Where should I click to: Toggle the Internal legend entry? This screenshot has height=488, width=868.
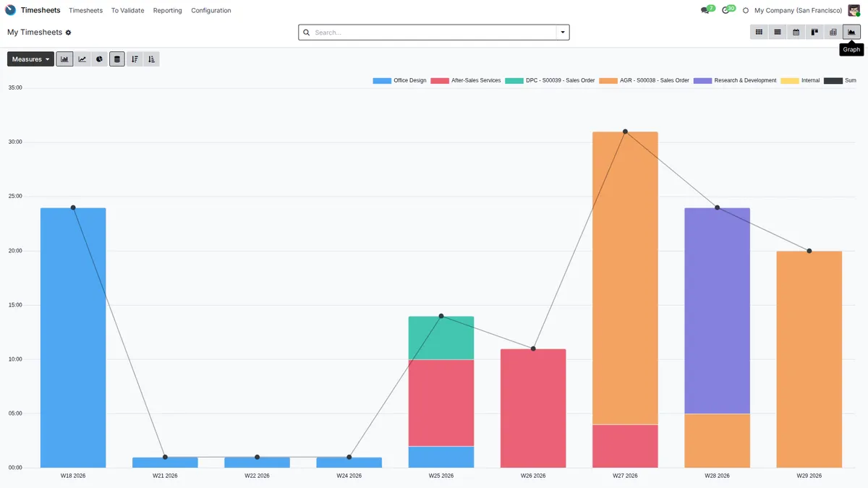pos(800,80)
